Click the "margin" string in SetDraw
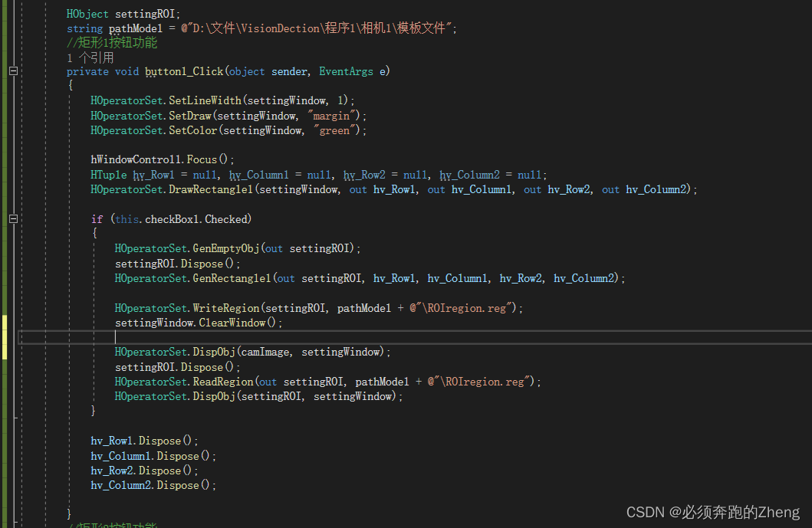Image resolution: width=812 pixels, height=528 pixels. click(331, 116)
